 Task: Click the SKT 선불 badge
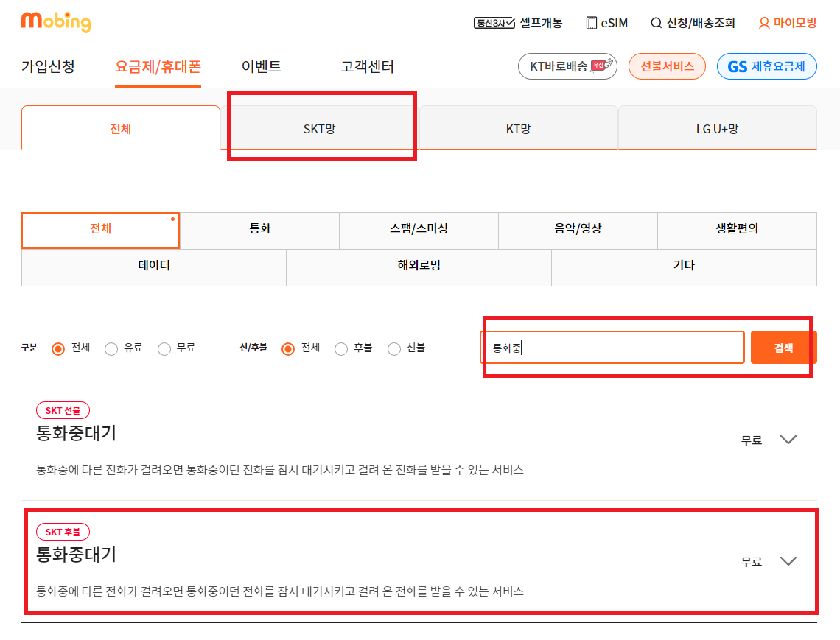click(63, 410)
